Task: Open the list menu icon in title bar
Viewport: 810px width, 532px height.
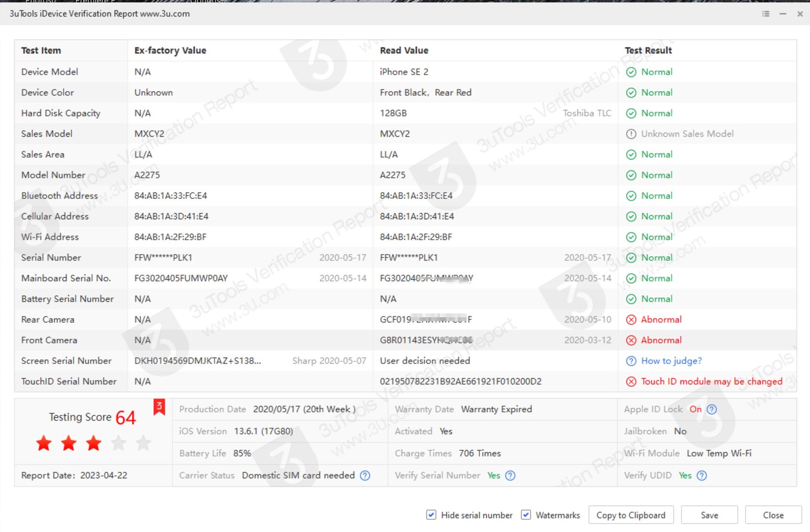Action: click(x=766, y=14)
